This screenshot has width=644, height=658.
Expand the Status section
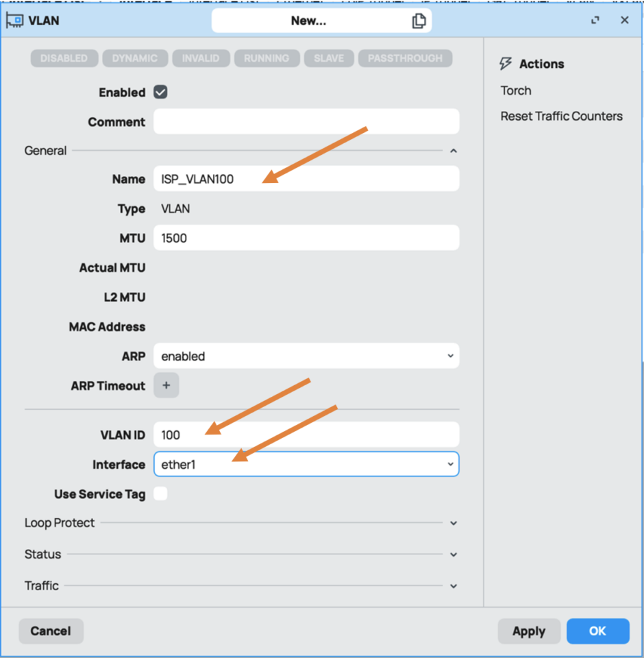pyautogui.click(x=453, y=554)
